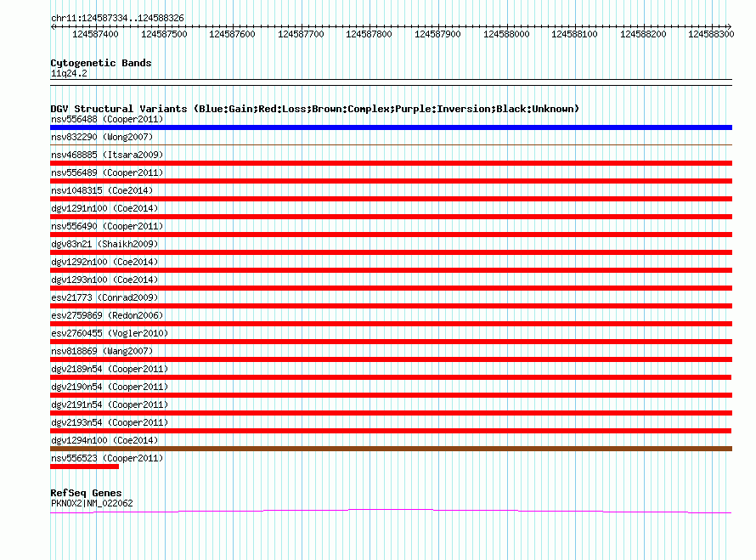
Task: Click ruler position 124587400
Action: (95, 34)
